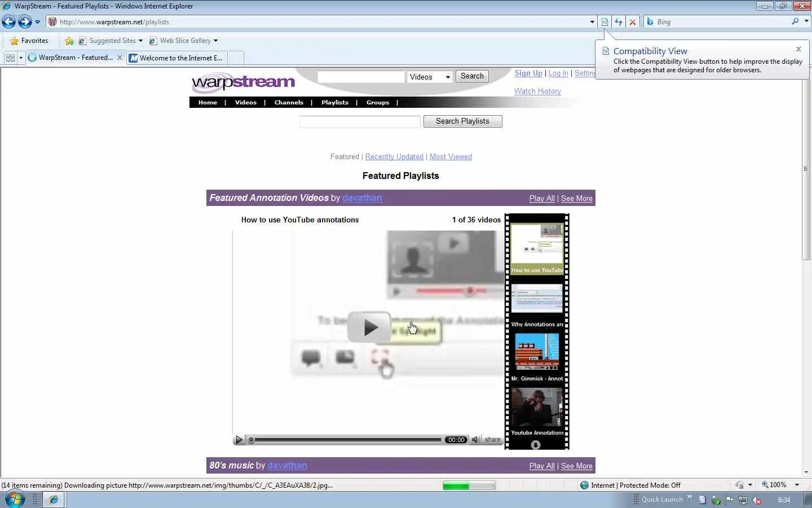Open Bing search provider dropdown arrow
Screen dimensions: 812x508
[806, 21]
